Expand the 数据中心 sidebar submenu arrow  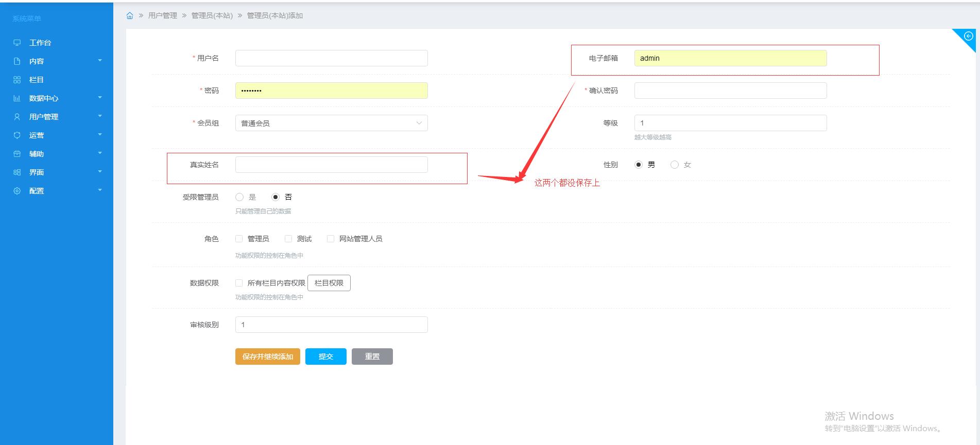(x=100, y=98)
